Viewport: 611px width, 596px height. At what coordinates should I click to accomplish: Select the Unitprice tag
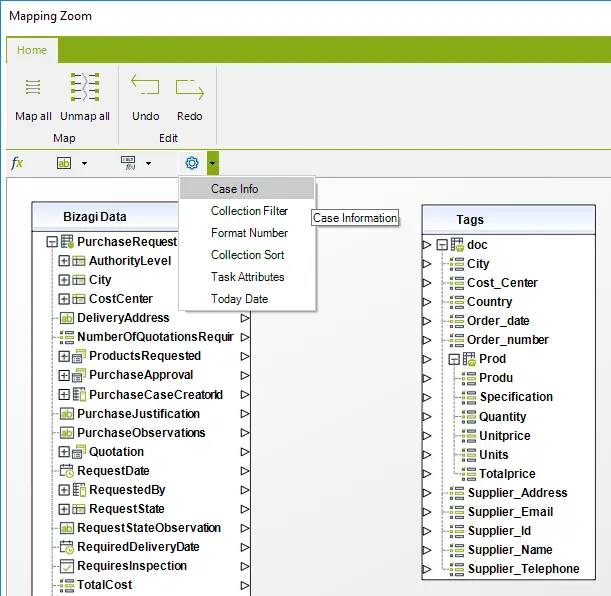505,436
